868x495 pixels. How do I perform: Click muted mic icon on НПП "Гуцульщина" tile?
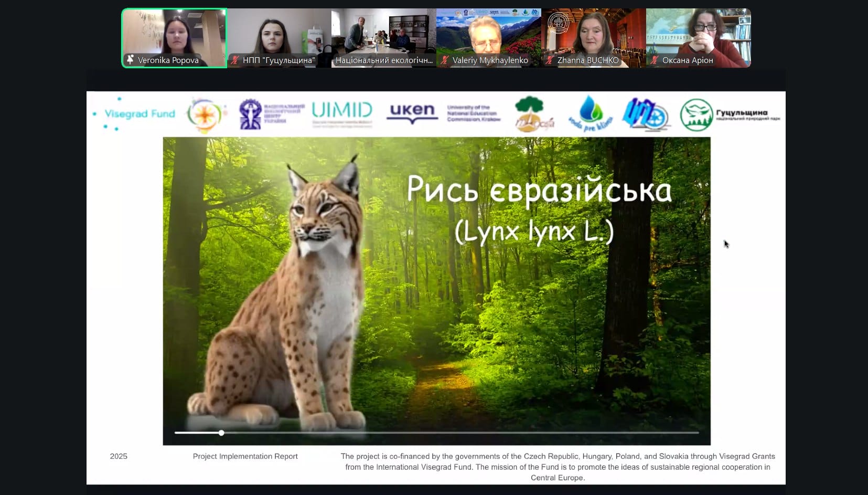(x=235, y=60)
